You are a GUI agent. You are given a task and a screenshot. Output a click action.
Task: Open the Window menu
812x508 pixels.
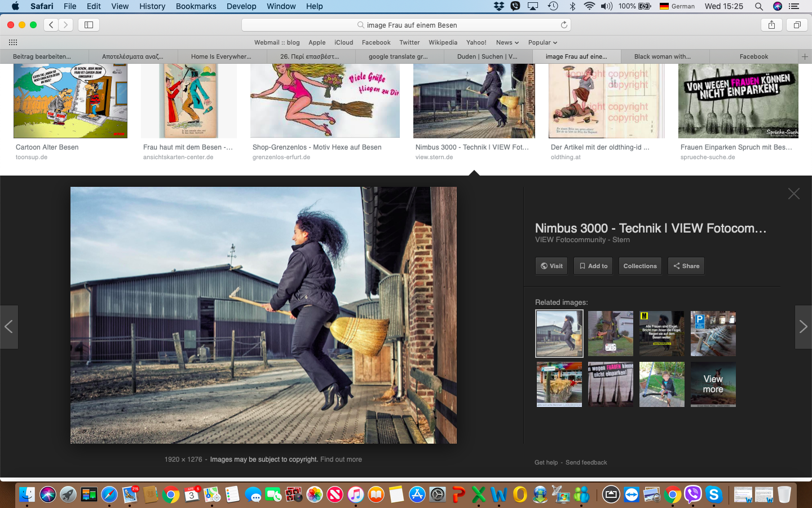pos(281,6)
